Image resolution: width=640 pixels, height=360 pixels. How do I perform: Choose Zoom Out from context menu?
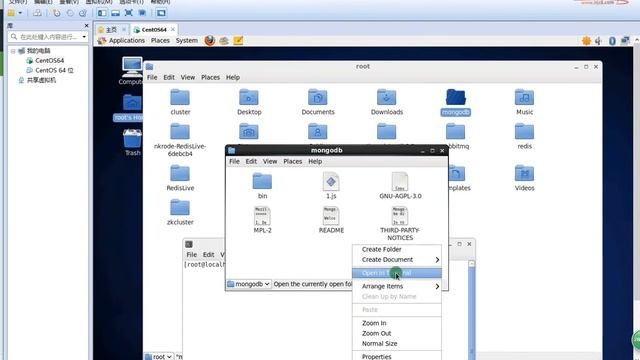pyautogui.click(x=397, y=333)
